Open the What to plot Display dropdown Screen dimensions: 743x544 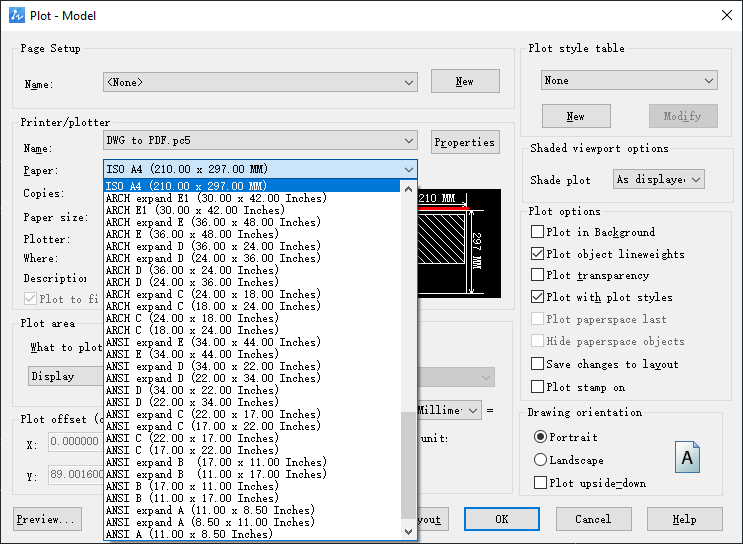pyautogui.click(x=66, y=376)
